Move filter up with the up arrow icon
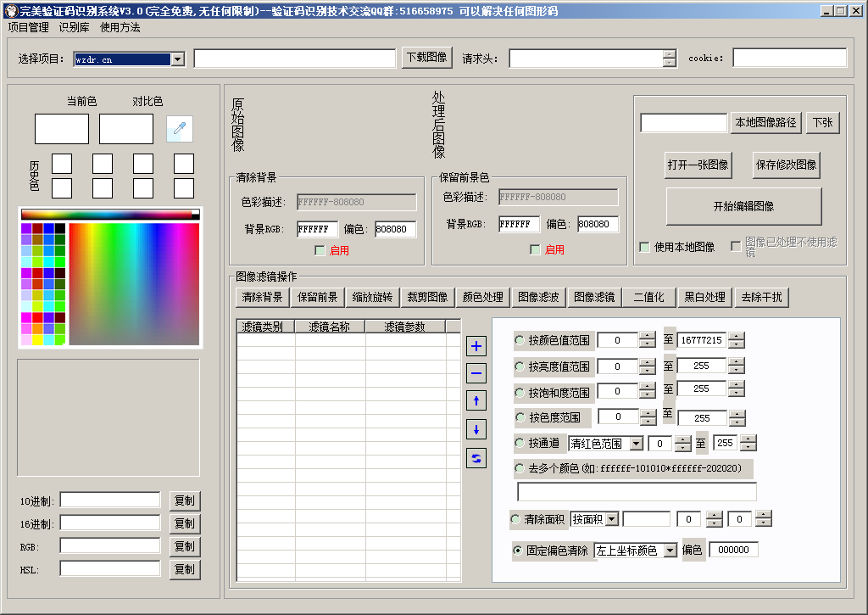The height and width of the screenshot is (615, 868). click(x=476, y=401)
